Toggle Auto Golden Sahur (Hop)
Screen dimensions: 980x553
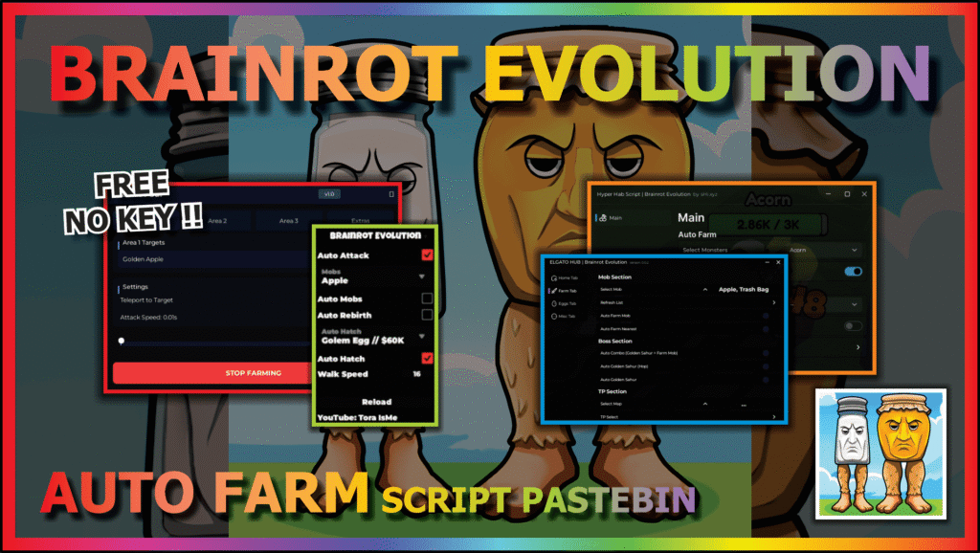(766, 366)
